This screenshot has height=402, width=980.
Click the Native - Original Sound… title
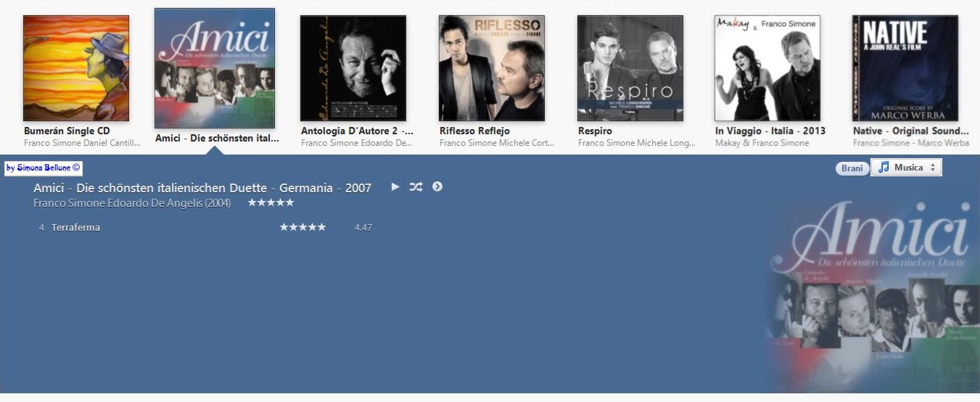click(x=911, y=131)
